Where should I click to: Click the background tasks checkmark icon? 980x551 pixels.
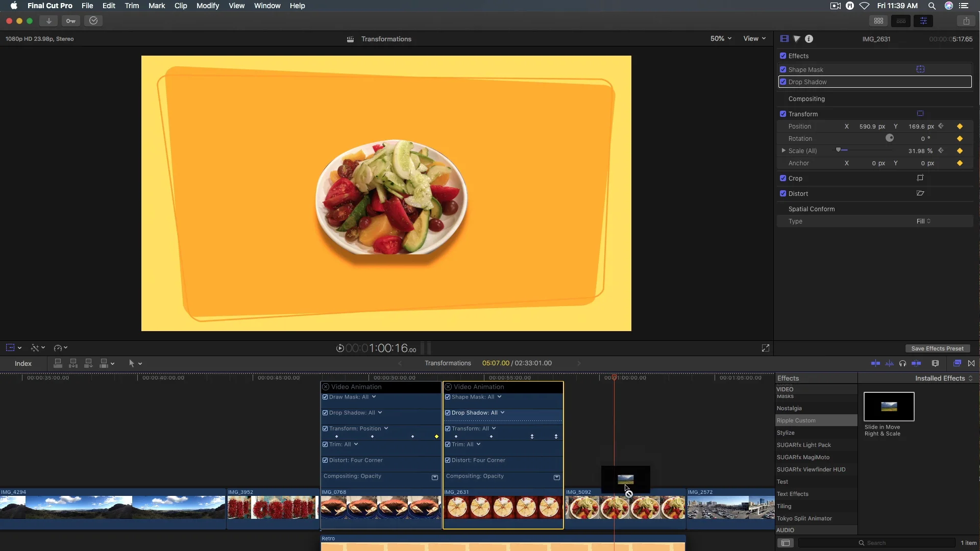pyautogui.click(x=93, y=21)
